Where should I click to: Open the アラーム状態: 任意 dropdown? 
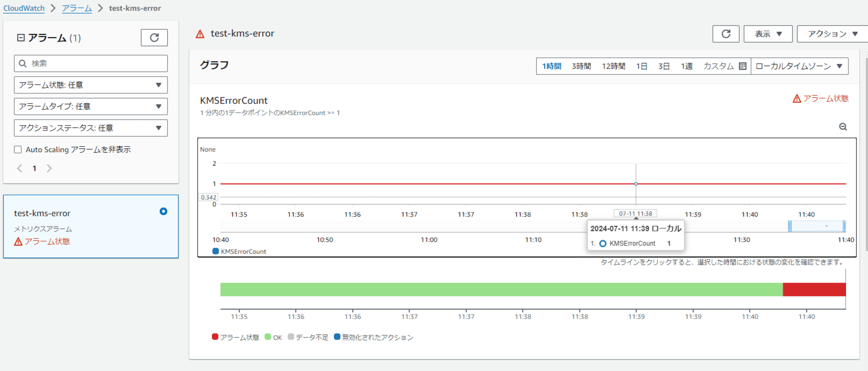[91, 85]
